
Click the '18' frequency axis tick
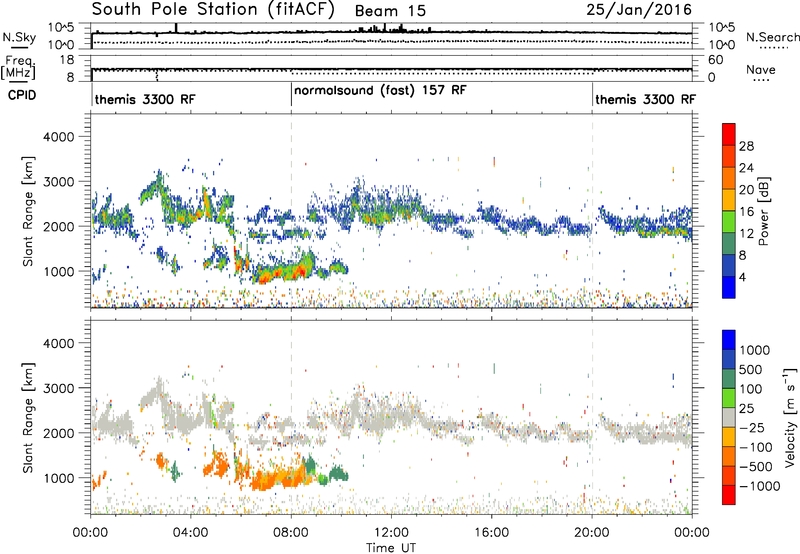[67, 60]
